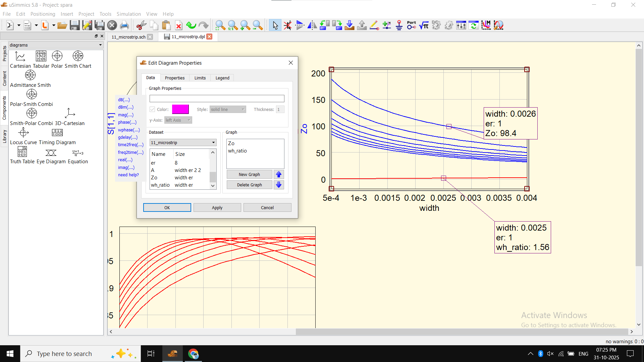This screenshot has height=362, width=644.
Task: Open the 11_microstrip dataset dropdown
Action: [x=183, y=143]
